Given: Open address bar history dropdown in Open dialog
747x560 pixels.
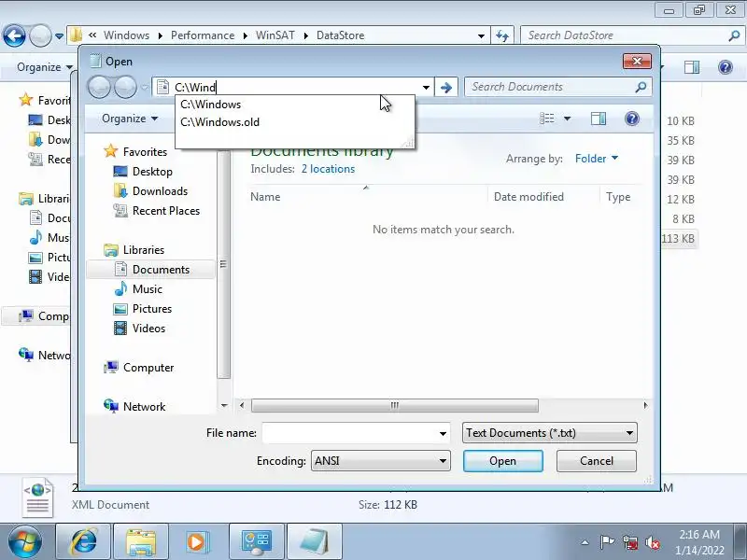Looking at the screenshot, I should click(x=426, y=87).
